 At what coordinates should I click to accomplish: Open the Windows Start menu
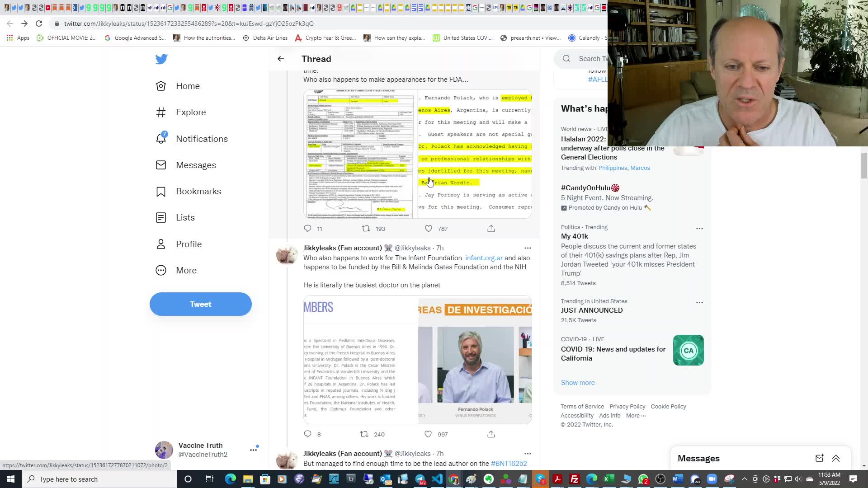tap(11, 479)
